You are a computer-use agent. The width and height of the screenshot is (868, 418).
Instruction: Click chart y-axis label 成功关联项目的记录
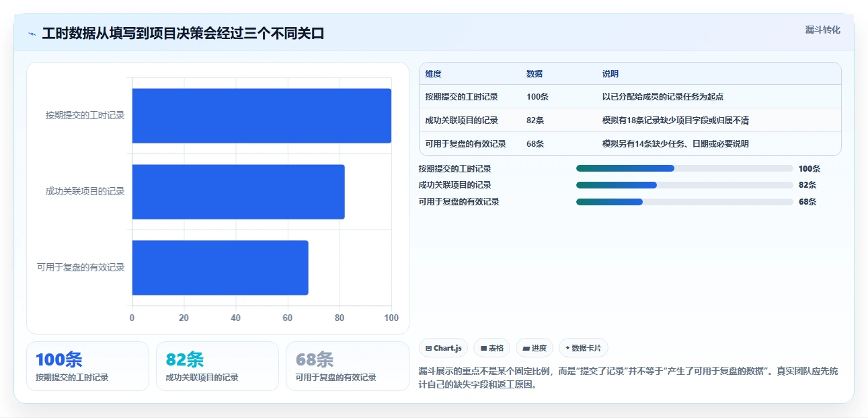85,192
